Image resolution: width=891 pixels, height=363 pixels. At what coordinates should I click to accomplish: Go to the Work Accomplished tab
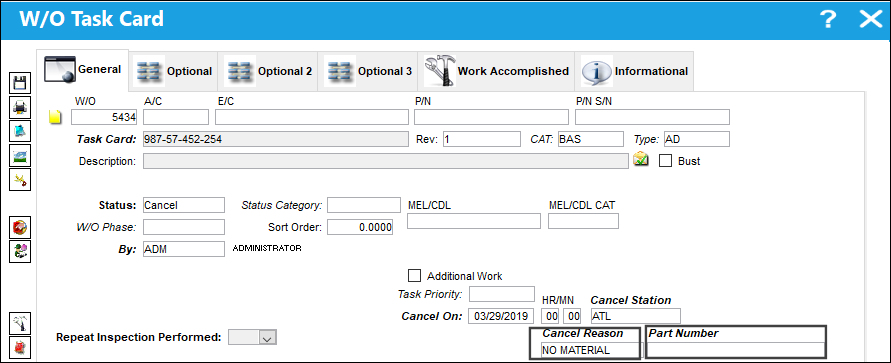pos(497,72)
